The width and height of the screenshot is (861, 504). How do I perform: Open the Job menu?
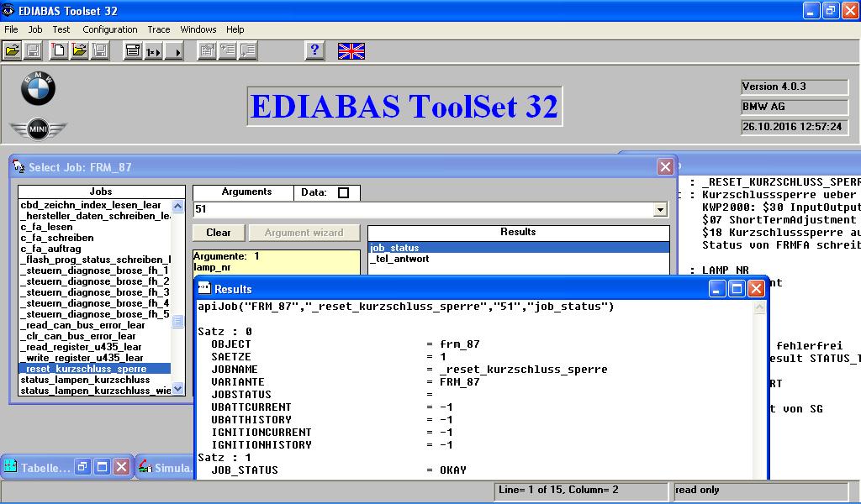(x=35, y=29)
